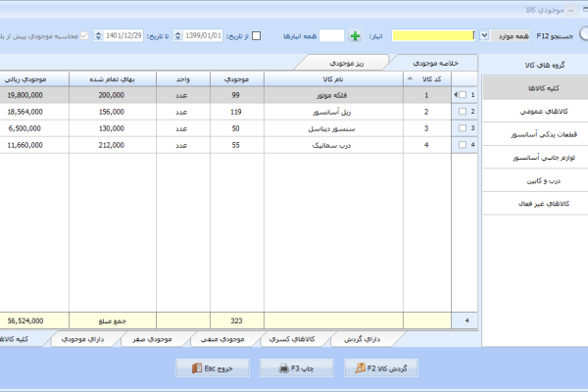Click the گردش کالا F2 button
This screenshot has height=392, width=588.
[380, 368]
